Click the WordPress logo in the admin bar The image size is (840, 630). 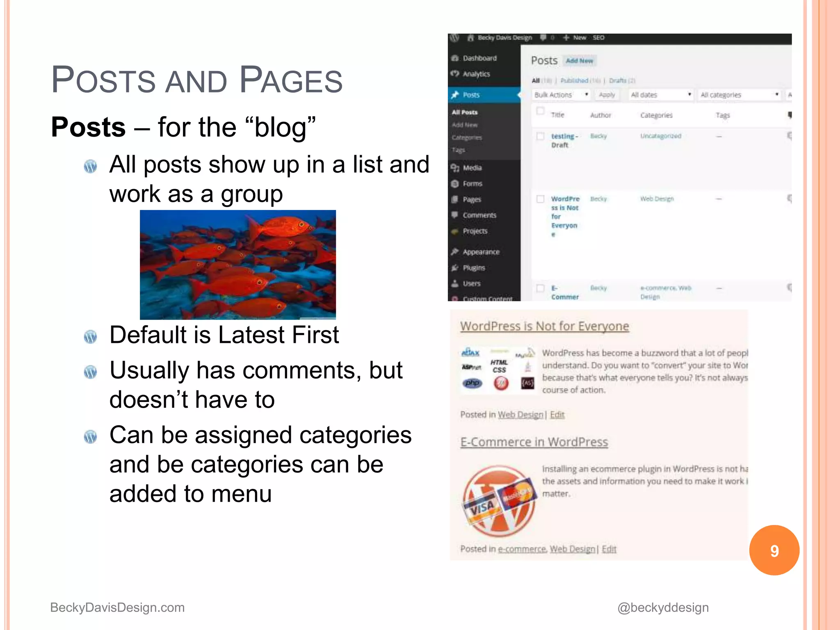[454, 38]
